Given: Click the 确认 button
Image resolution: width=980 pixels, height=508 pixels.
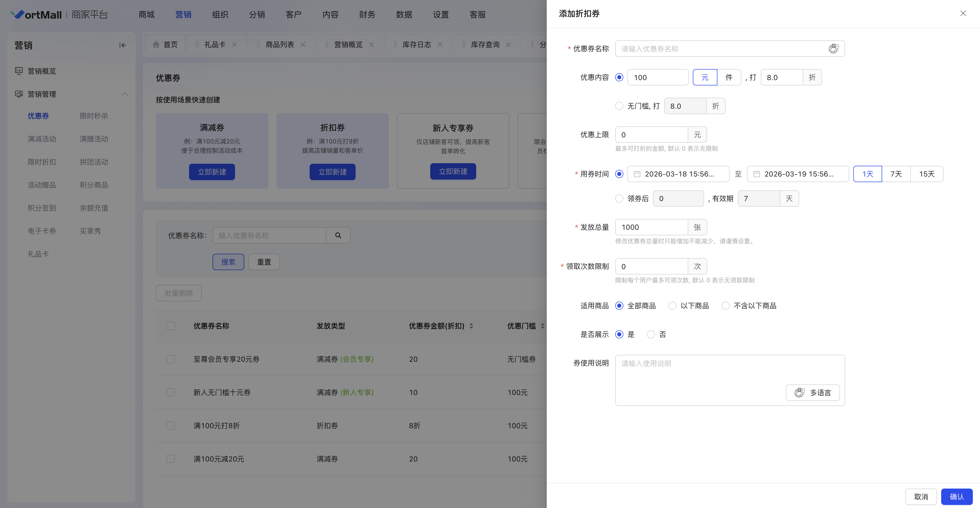Looking at the screenshot, I should pyautogui.click(x=956, y=496).
